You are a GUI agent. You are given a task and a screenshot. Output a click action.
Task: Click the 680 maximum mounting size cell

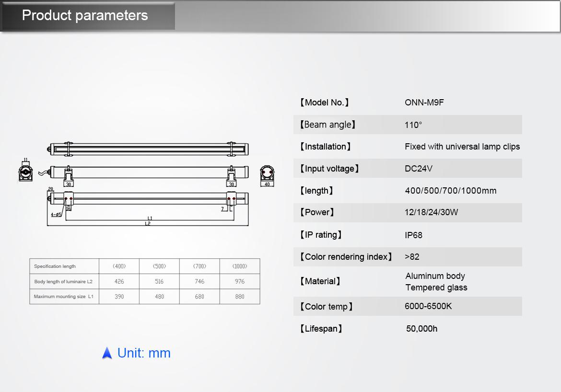pos(199,297)
